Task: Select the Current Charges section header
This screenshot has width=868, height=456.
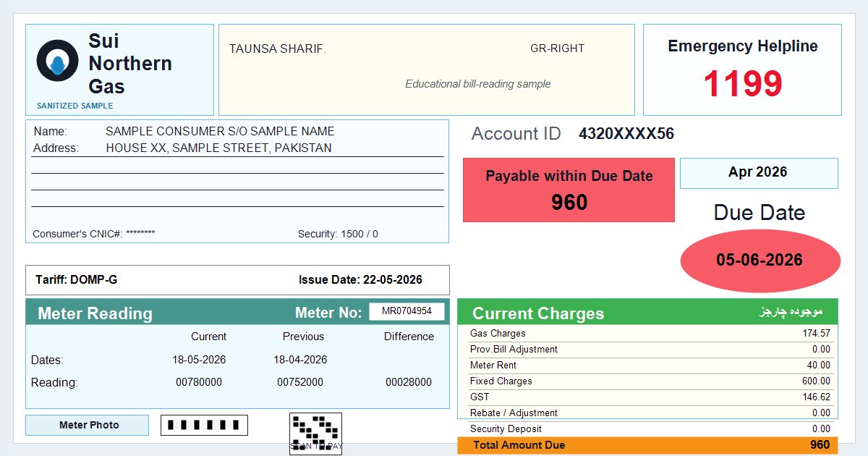Action: [x=647, y=312]
